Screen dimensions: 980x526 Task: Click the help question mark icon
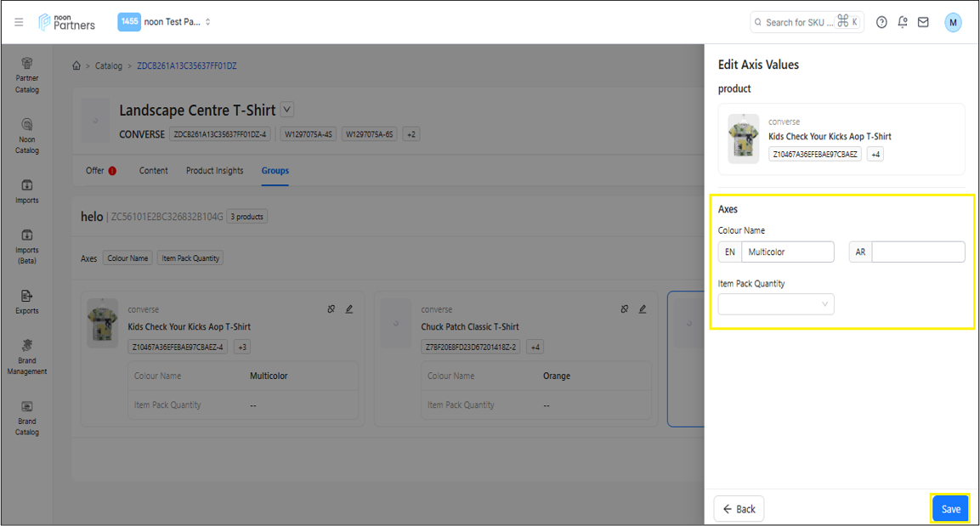[881, 23]
